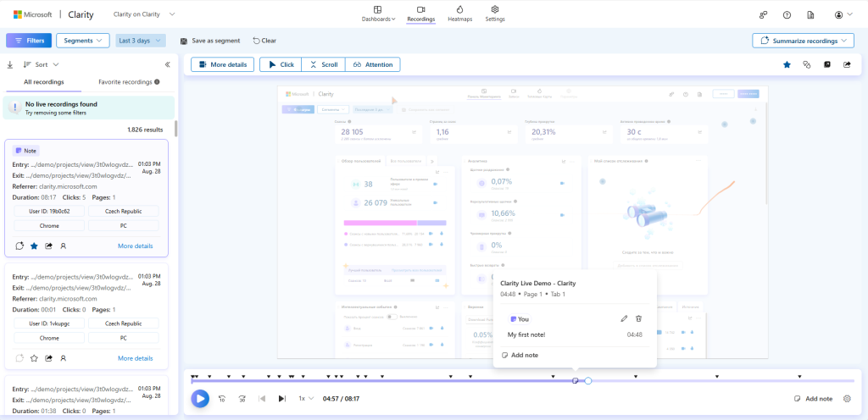Screen dimensions: 868x420
Task: Select User ID 1vkupgc chip
Action: (x=49, y=323)
